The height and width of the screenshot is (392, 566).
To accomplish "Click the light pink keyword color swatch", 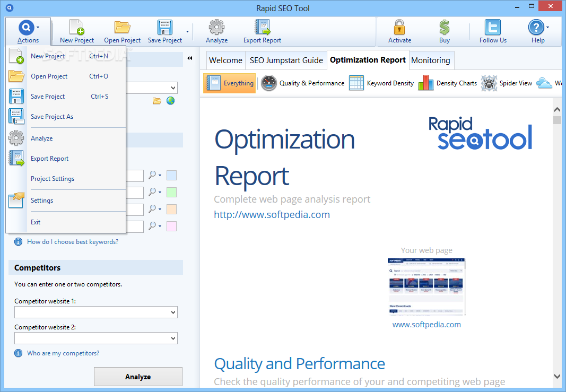I will [171, 226].
